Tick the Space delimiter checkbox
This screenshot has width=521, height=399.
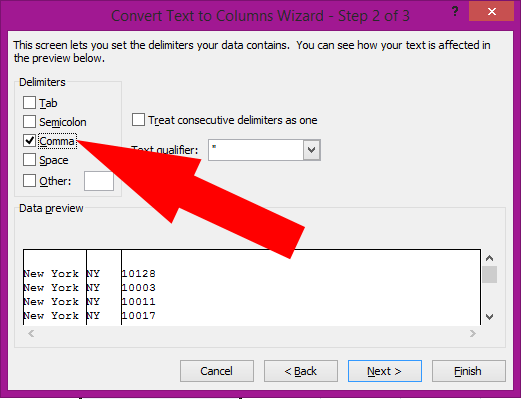(29, 160)
